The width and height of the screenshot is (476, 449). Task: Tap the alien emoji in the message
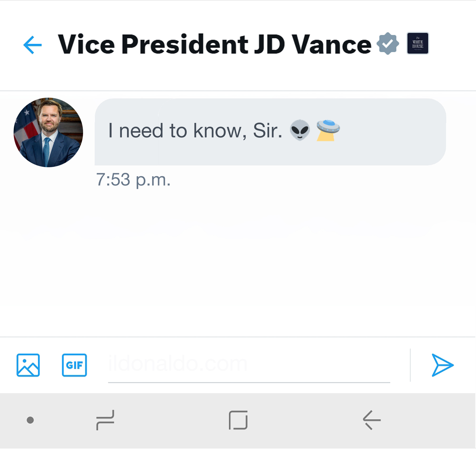coord(300,130)
